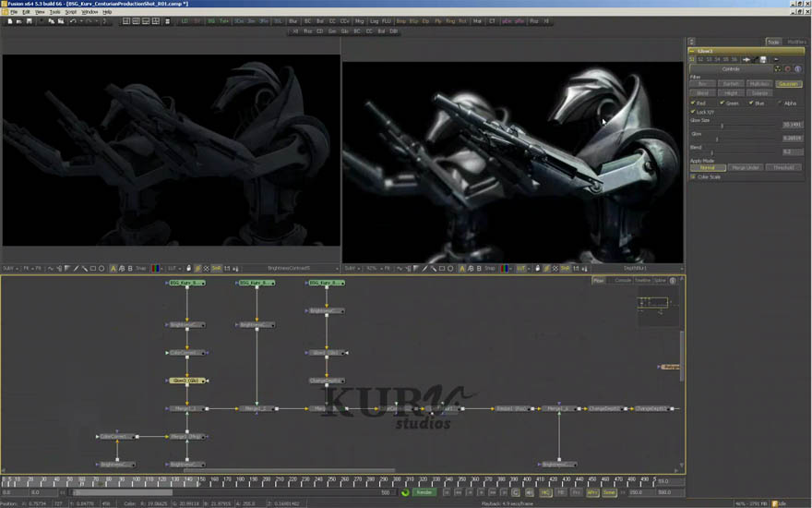Collapse the Glow3 tool controls header

click(692, 52)
